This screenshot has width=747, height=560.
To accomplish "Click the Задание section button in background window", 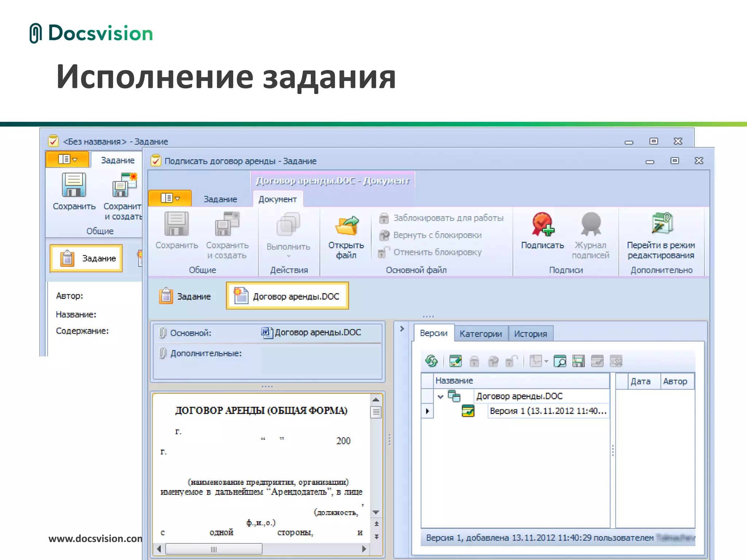I will pyautogui.click(x=86, y=258).
